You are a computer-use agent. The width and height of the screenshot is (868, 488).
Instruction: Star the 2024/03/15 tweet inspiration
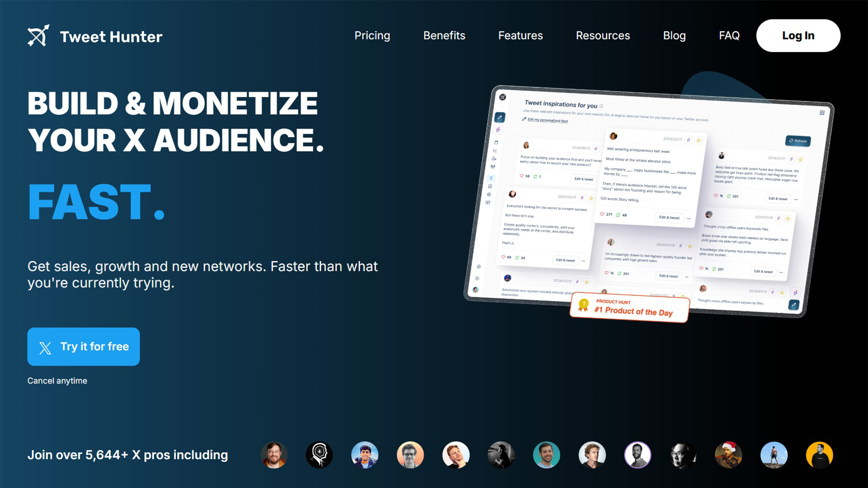point(591,198)
